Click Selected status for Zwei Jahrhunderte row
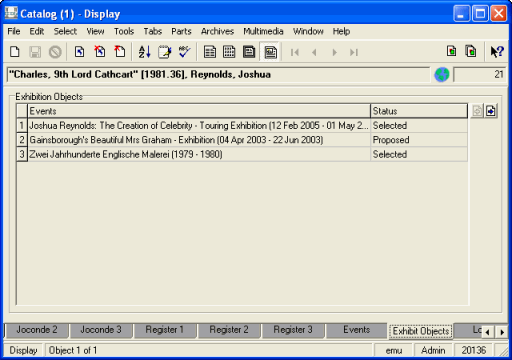This screenshot has height=360, width=512. (x=419, y=154)
